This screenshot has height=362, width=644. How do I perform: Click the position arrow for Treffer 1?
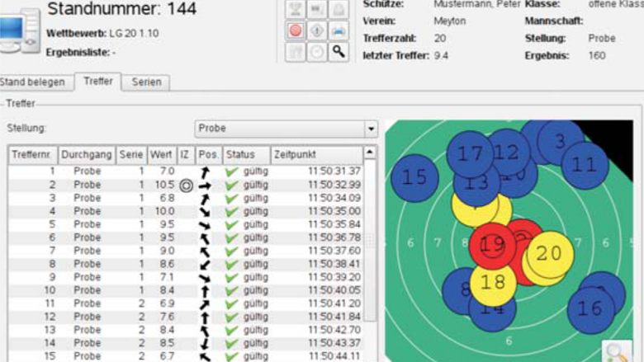click(205, 172)
